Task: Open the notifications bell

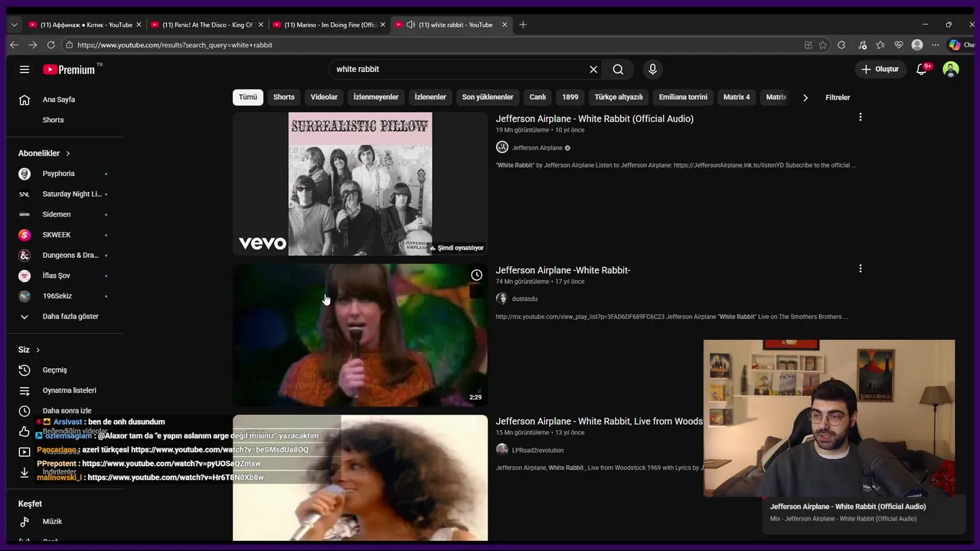Action: click(x=922, y=69)
